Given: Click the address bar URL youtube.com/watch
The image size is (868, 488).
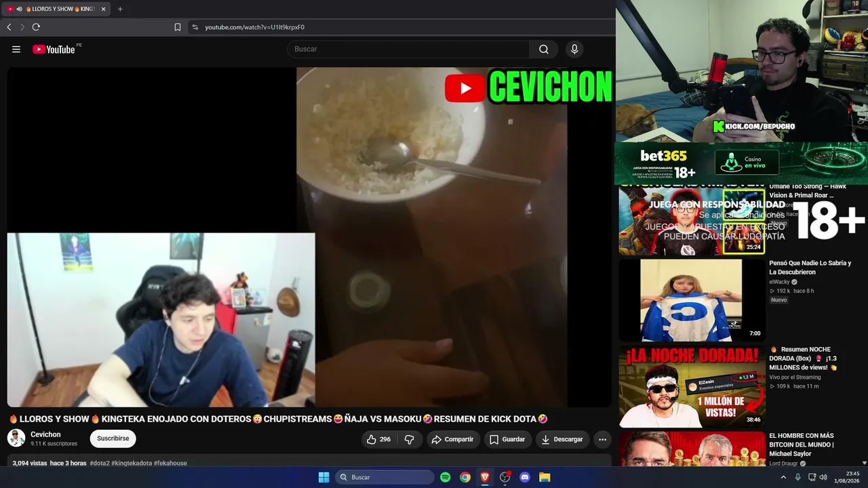Looking at the screenshot, I should 255,27.
